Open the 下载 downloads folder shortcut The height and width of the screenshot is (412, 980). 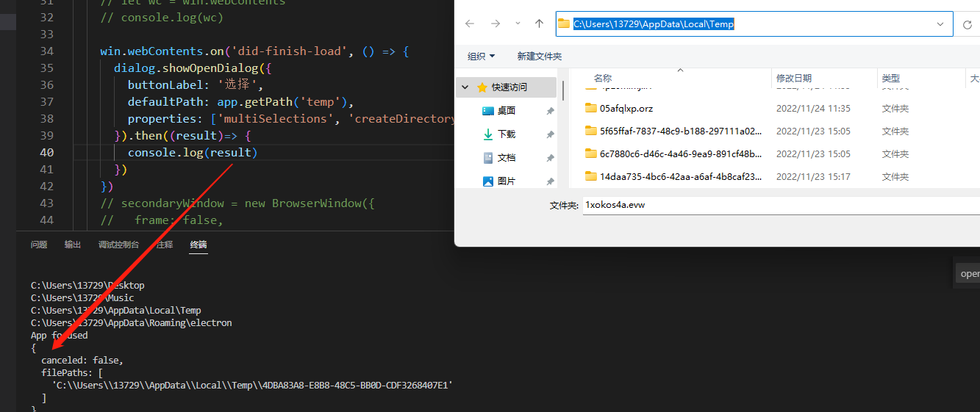coord(506,134)
